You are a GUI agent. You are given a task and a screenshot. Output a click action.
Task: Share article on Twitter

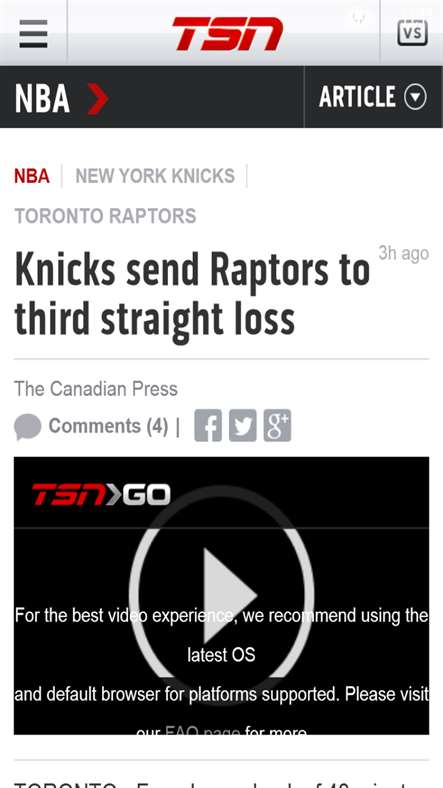[243, 426]
